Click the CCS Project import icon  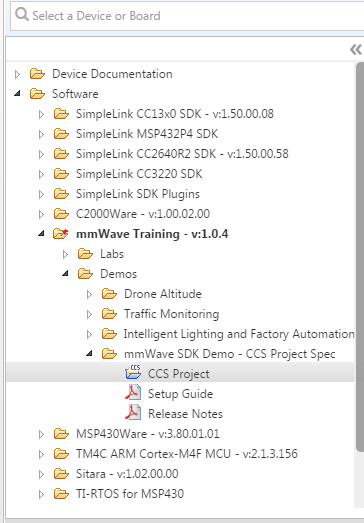pos(133,373)
